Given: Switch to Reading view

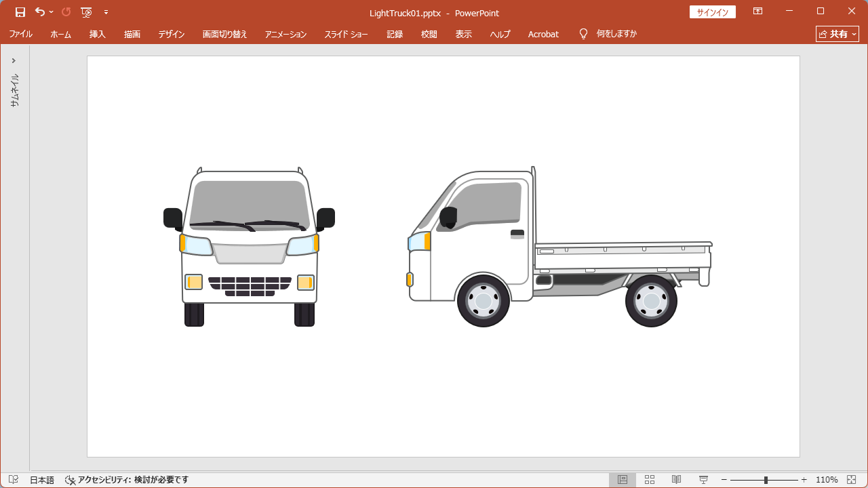Looking at the screenshot, I should 676,480.
